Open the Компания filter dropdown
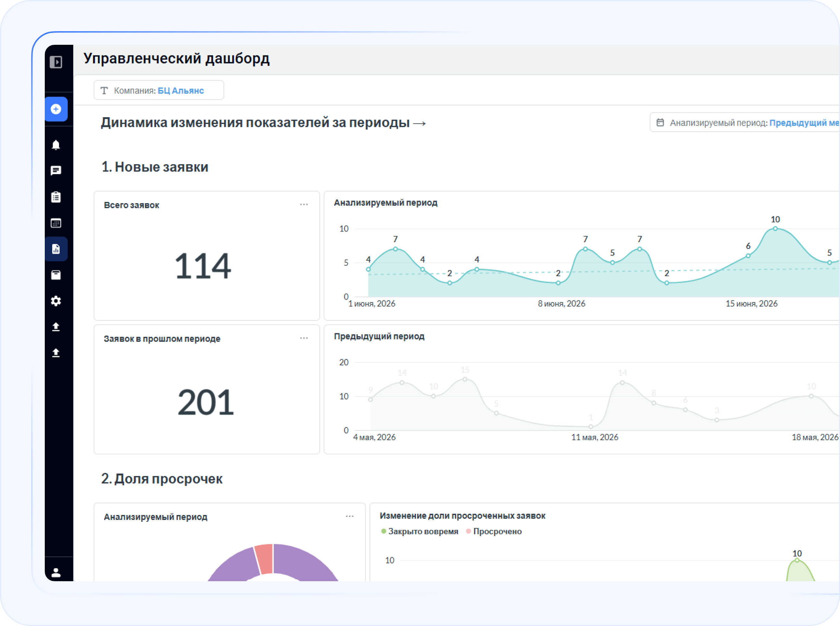Screen dimensions: 840x626 pyautogui.click(x=159, y=90)
